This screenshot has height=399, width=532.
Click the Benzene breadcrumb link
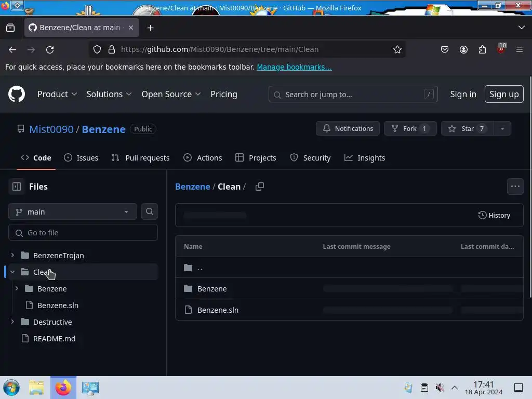click(192, 187)
